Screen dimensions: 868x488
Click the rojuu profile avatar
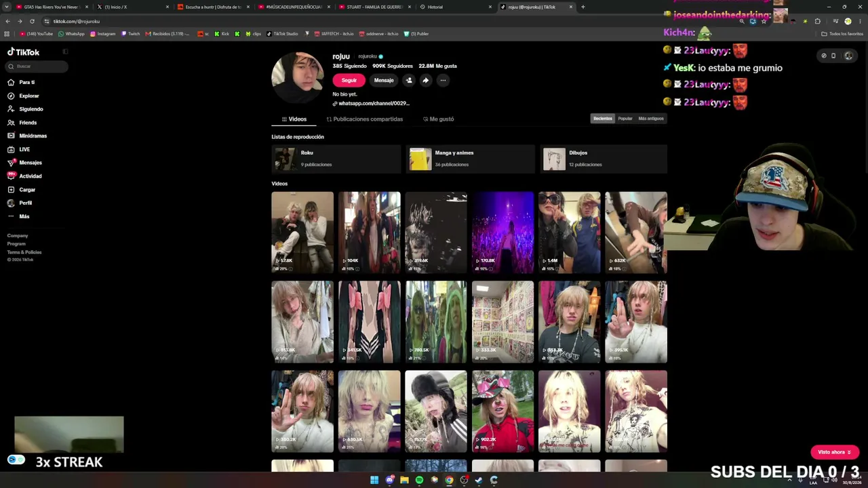(298, 77)
